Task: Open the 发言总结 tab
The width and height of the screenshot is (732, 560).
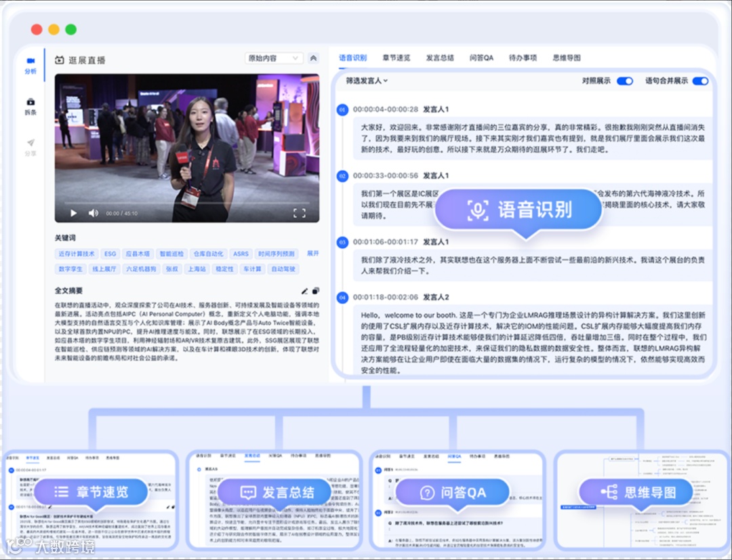Action: pos(440,58)
